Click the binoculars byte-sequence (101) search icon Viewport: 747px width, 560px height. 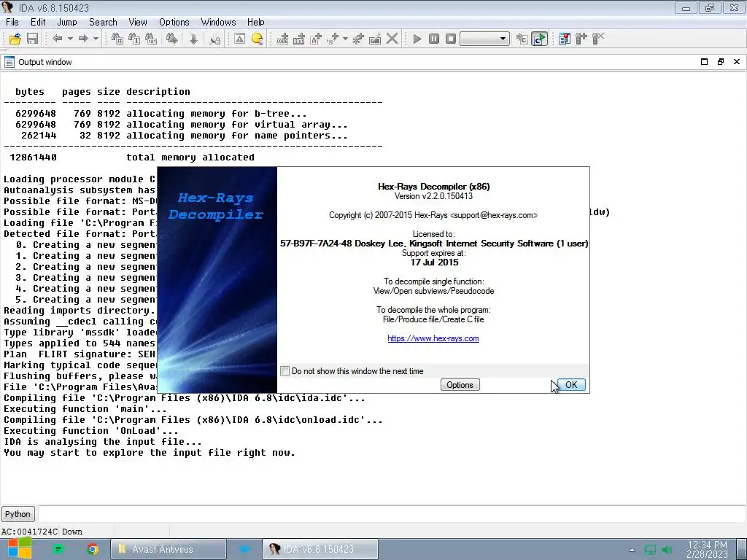coord(151,39)
